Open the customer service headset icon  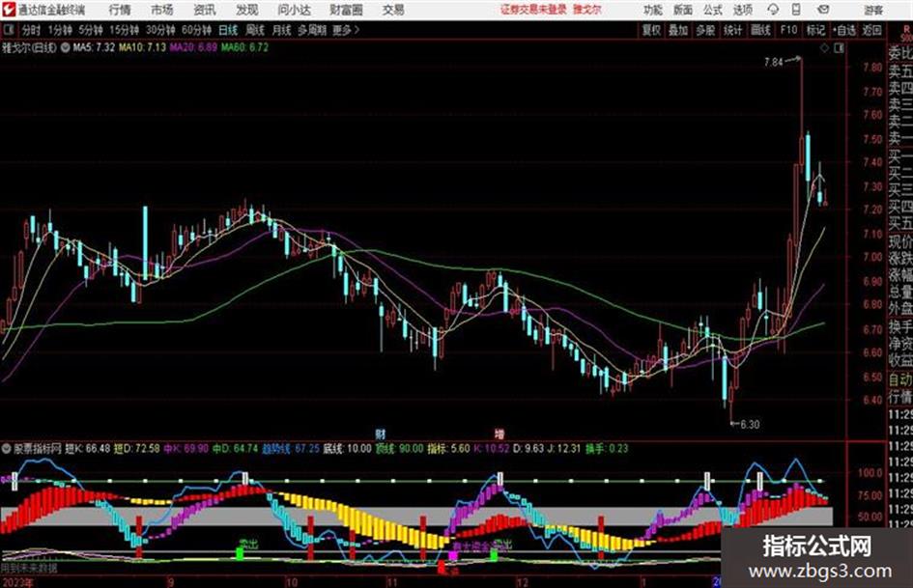(x=773, y=10)
